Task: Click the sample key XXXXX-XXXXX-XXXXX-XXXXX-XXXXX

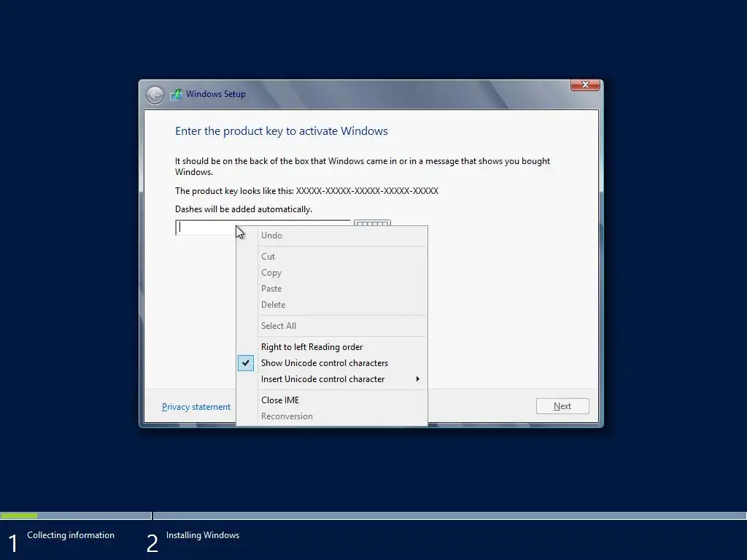Action: pyautogui.click(x=367, y=191)
